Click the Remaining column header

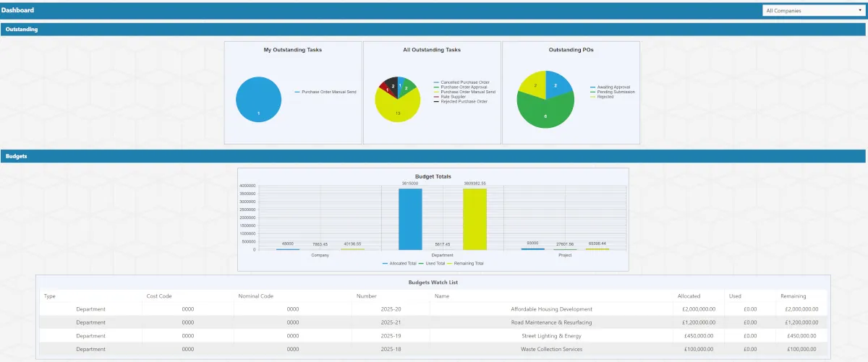click(793, 296)
